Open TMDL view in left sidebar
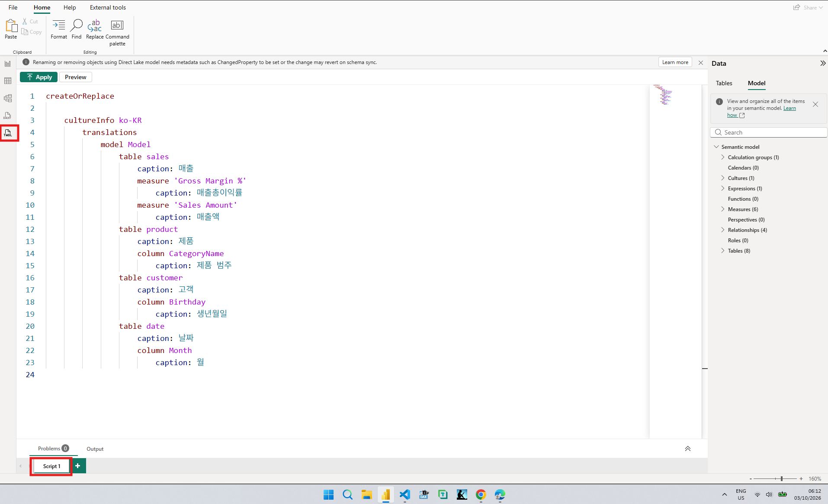The image size is (828, 504). (8, 133)
